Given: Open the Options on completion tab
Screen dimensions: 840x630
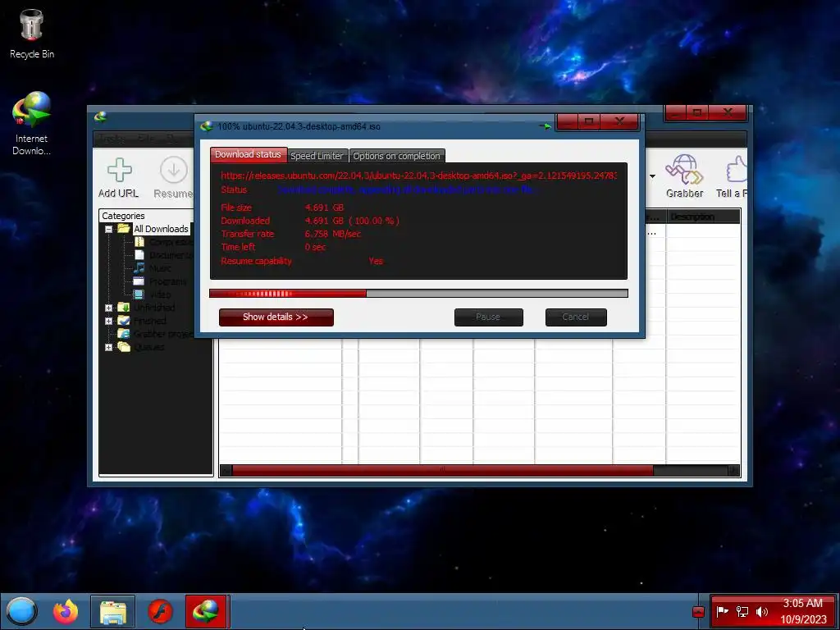Looking at the screenshot, I should [x=396, y=156].
